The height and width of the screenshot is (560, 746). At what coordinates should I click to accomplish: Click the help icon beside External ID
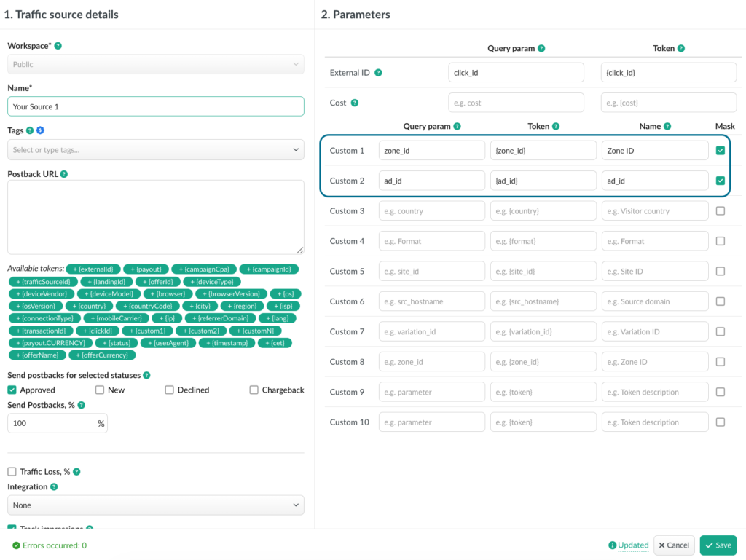pos(378,73)
